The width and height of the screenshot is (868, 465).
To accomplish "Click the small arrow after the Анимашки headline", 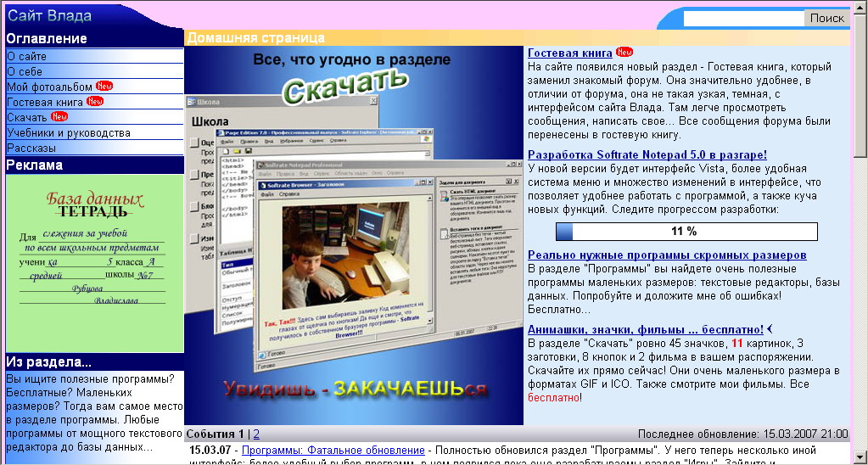I will (x=770, y=329).
